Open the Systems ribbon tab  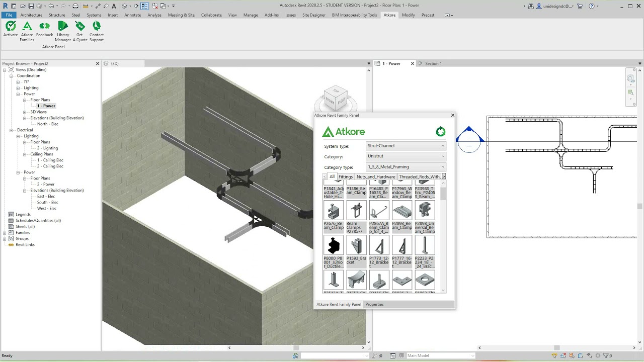tap(94, 15)
